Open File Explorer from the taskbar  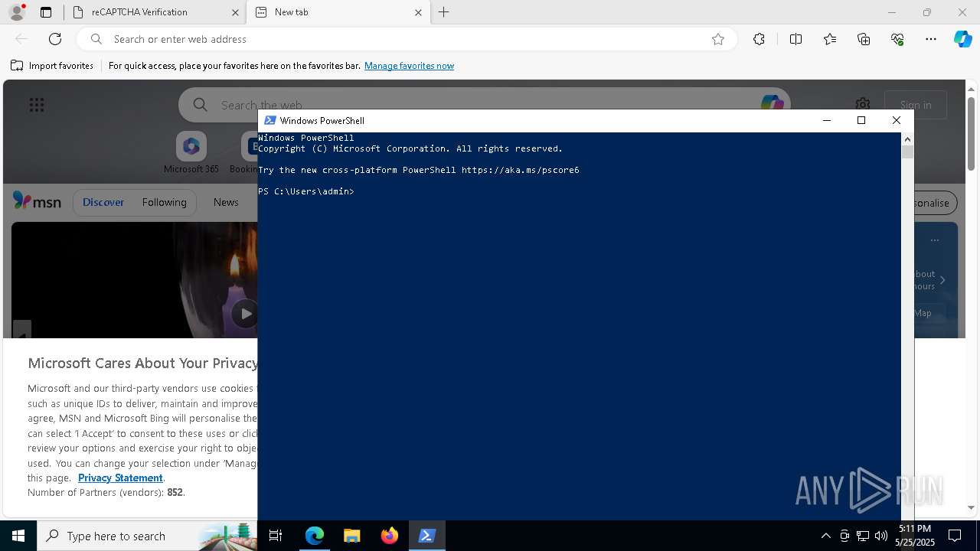(x=351, y=536)
